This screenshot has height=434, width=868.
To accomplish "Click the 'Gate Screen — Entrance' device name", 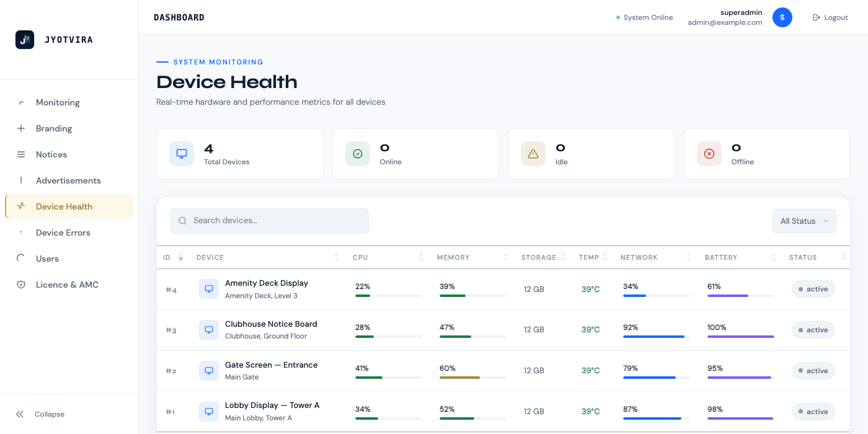I will [271, 365].
